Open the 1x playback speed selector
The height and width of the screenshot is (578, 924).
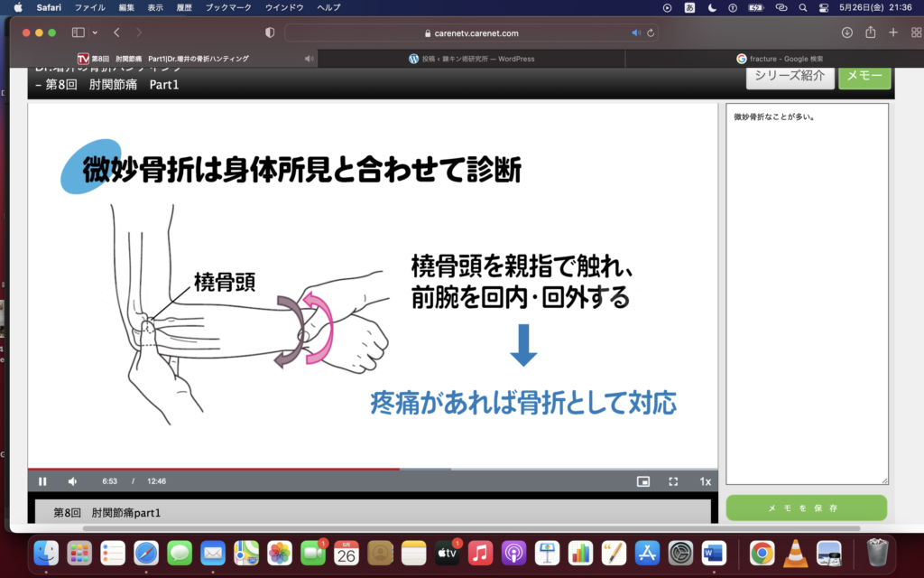tap(705, 481)
